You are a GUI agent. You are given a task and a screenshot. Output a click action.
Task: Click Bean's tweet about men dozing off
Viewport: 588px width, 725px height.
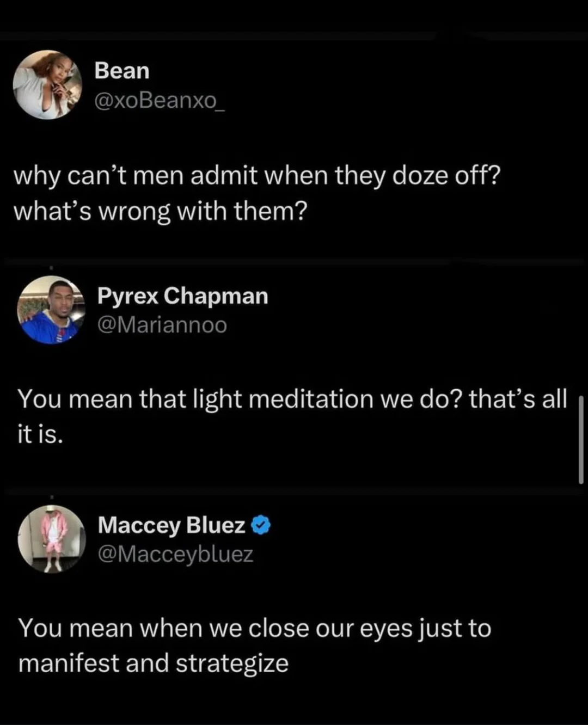pyautogui.click(x=256, y=193)
